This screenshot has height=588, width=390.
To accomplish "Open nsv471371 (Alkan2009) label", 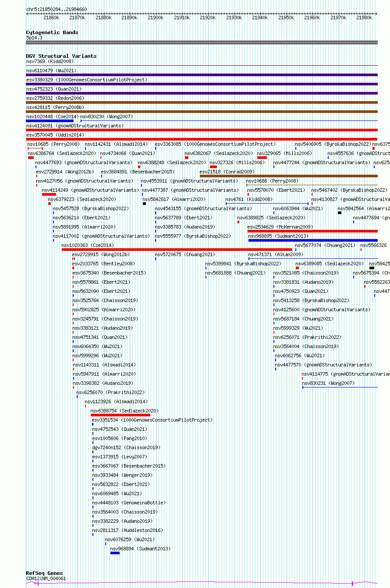I will (276, 254).
